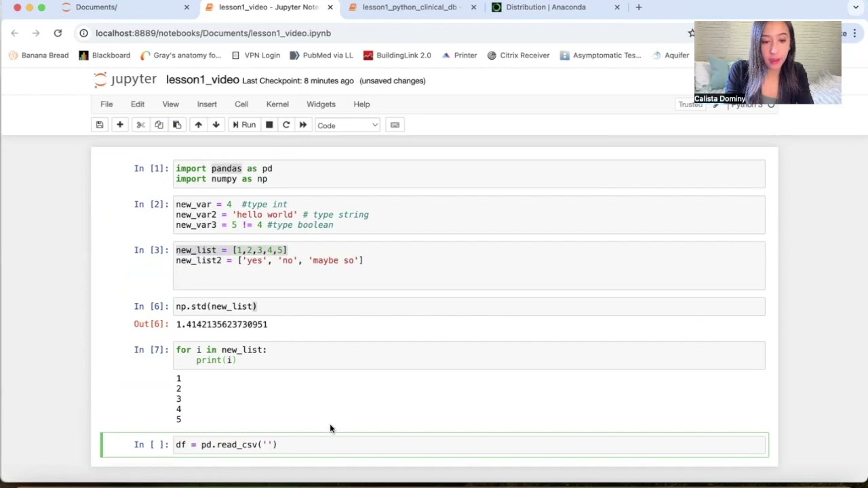The image size is (868, 488).
Task: Expand the tab search chevron
Action: click(x=856, y=7)
